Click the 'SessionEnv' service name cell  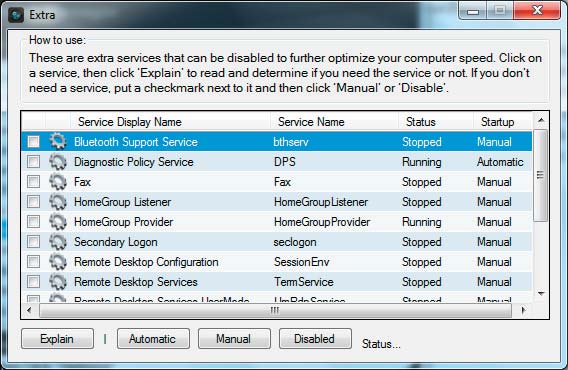point(301,262)
